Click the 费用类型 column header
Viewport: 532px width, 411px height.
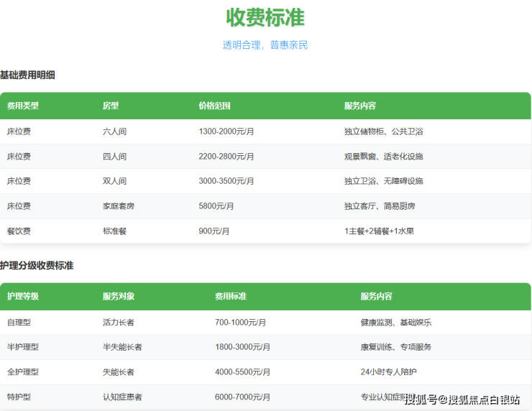pyautogui.click(x=23, y=106)
